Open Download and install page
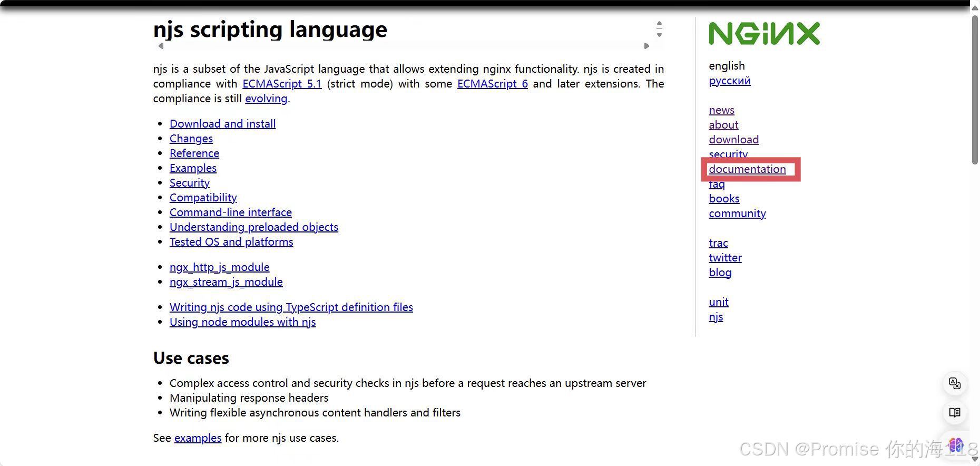The image size is (980, 466). tap(222, 124)
